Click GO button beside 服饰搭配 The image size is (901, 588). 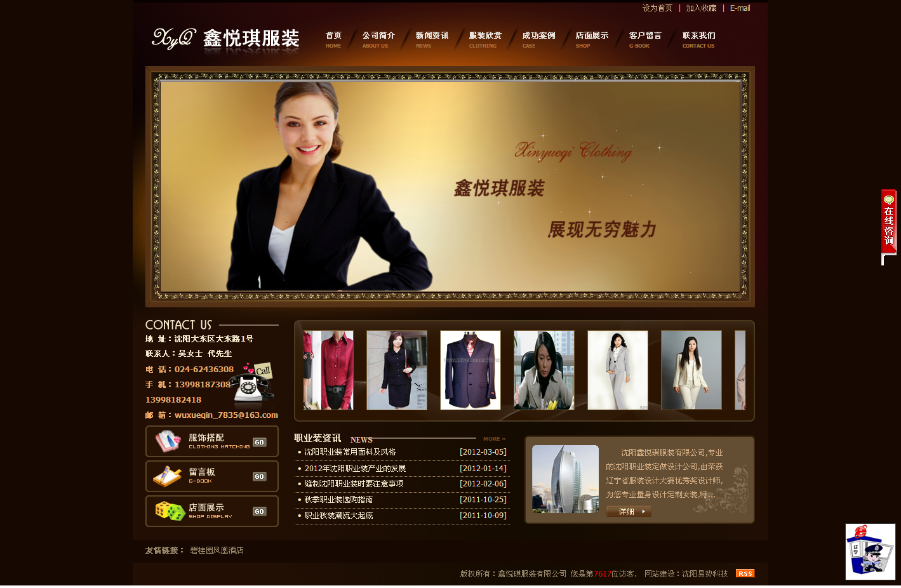point(260,443)
